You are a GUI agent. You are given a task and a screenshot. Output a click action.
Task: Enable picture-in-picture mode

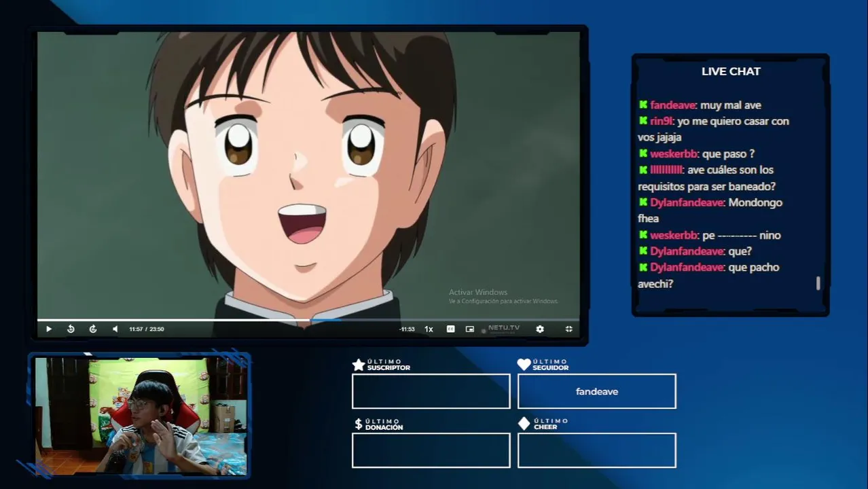pos(470,329)
